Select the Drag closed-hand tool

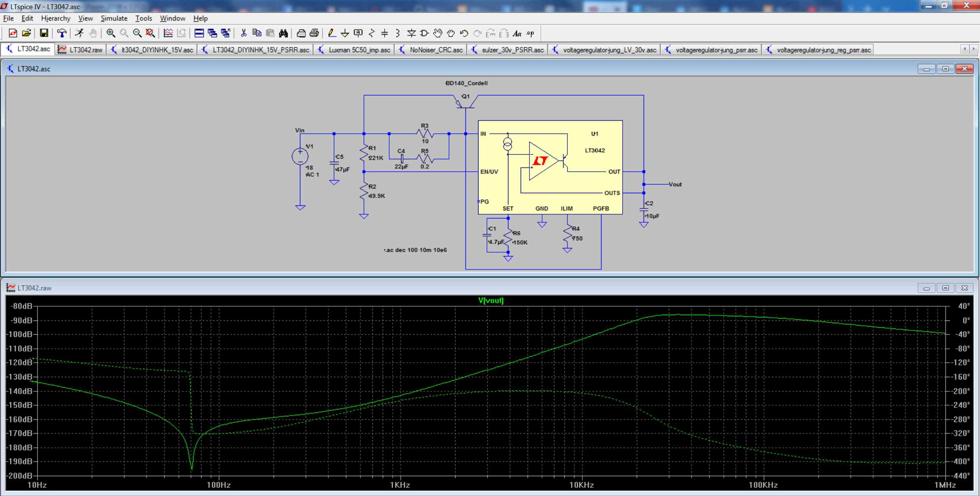[451, 33]
